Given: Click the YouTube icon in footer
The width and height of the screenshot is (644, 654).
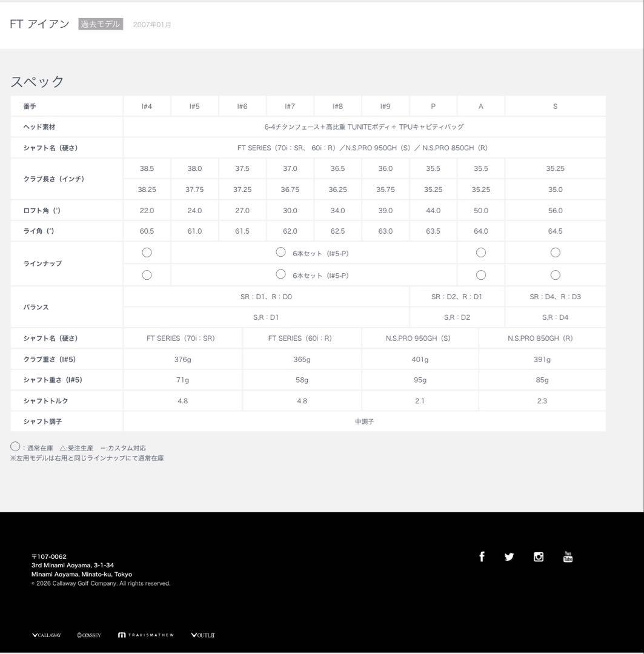Looking at the screenshot, I should coord(568,557).
